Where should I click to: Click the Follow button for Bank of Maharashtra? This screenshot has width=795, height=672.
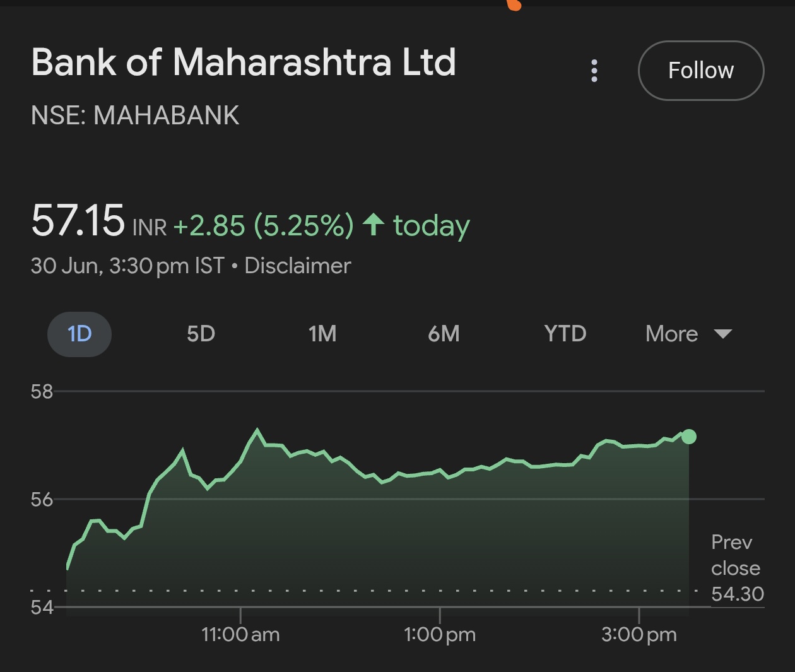[x=700, y=70]
